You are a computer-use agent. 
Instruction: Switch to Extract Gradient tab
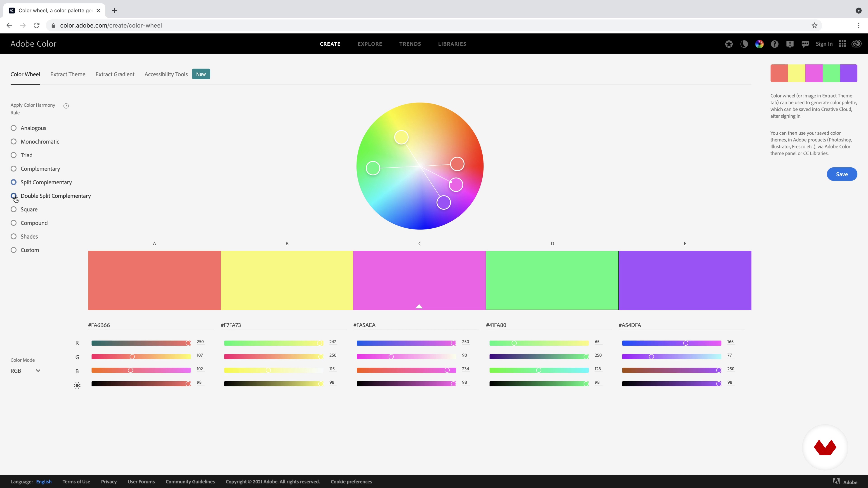[115, 74]
